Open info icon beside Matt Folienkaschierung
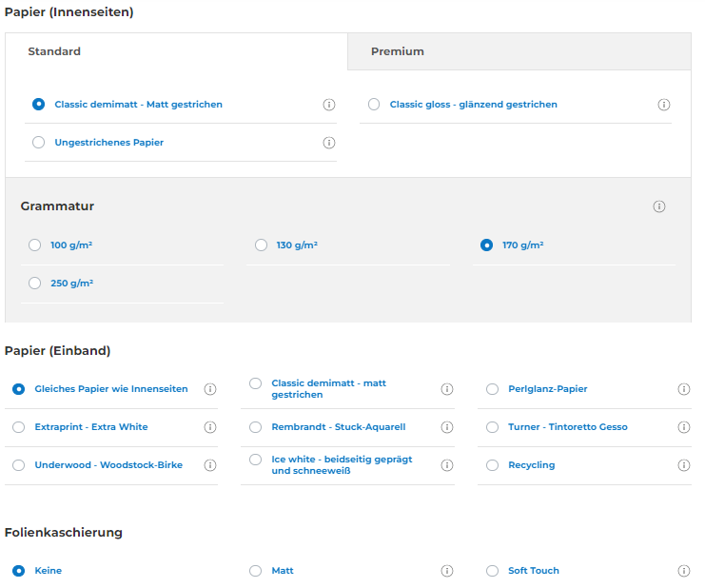The height and width of the screenshot is (588, 705). [x=447, y=571]
